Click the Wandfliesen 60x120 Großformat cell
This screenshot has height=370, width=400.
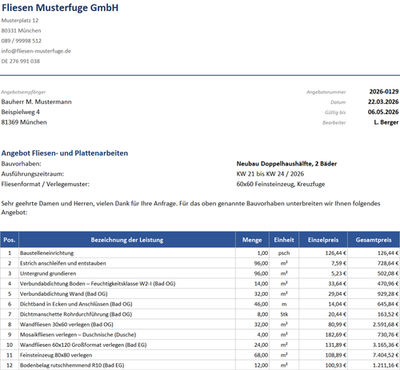pos(127,345)
